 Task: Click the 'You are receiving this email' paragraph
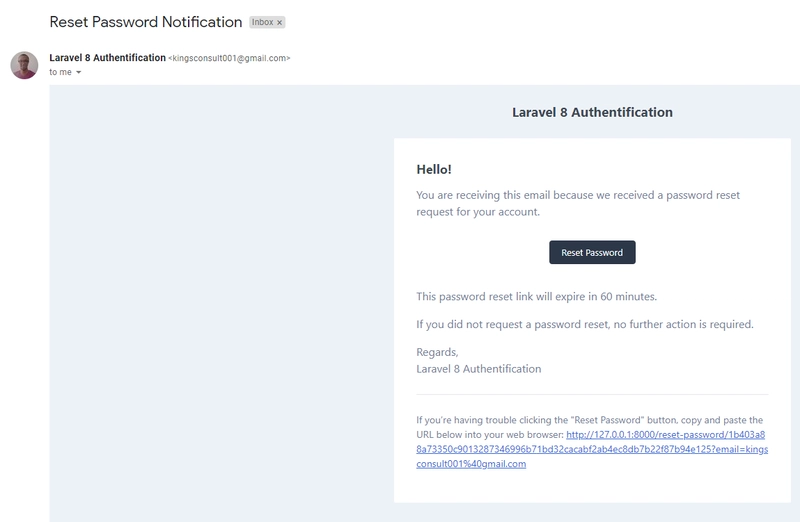[578, 204]
